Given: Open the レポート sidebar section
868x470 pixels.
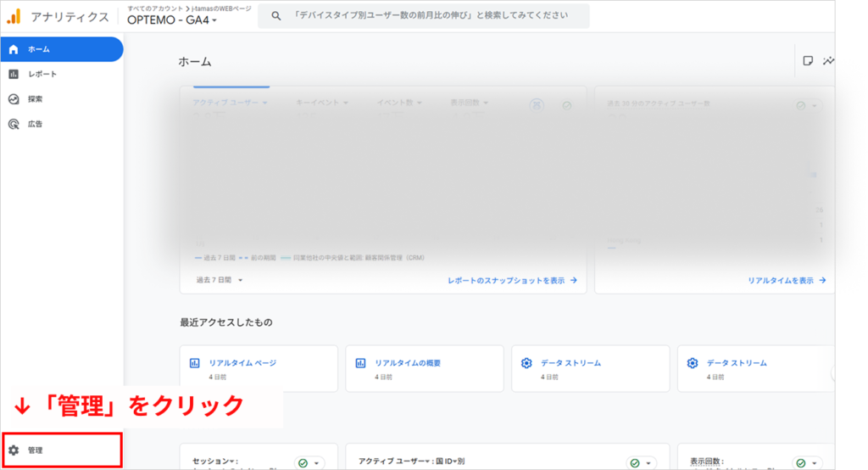Looking at the screenshot, I should click(61, 75).
